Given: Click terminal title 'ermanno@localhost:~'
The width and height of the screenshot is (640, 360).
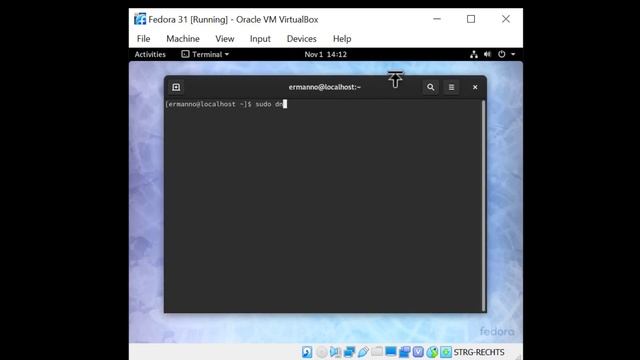Looking at the screenshot, I should pos(324,87).
